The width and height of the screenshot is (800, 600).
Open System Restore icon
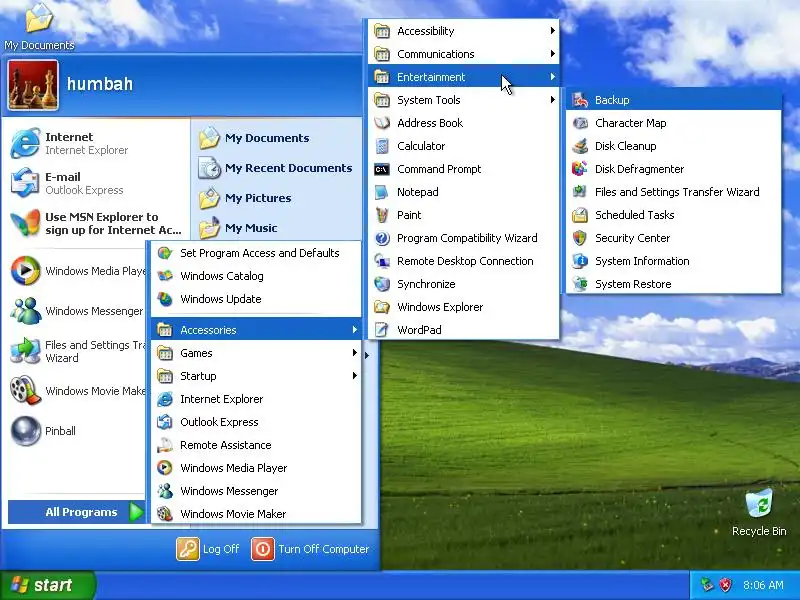(580, 284)
